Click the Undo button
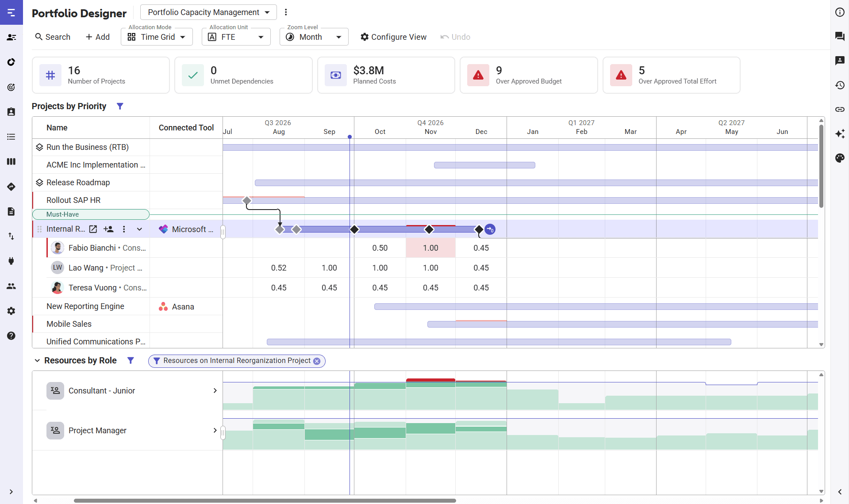This screenshot has width=849, height=504. click(455, 37)
